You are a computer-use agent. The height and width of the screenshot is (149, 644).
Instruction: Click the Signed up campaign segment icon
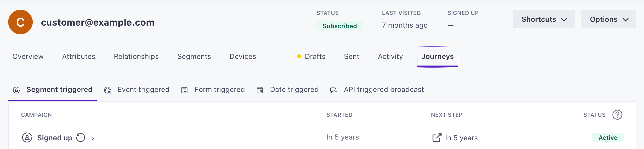[27, 137]
